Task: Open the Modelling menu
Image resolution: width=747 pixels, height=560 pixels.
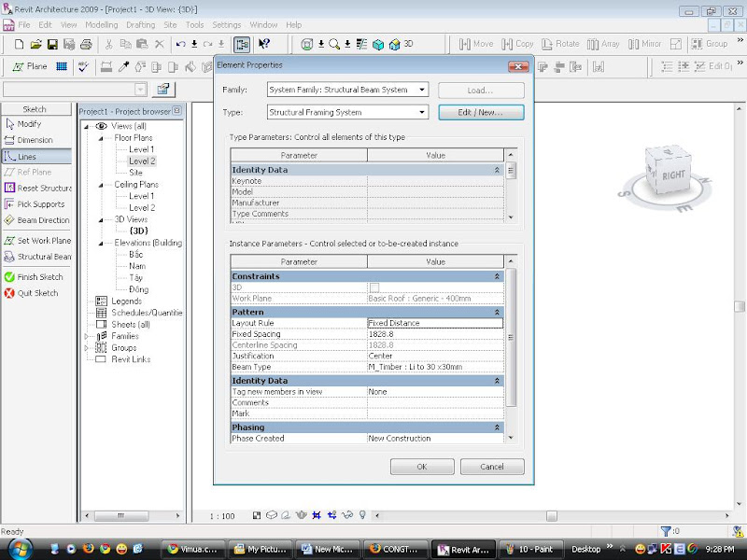Action: (x=102, y=25)
